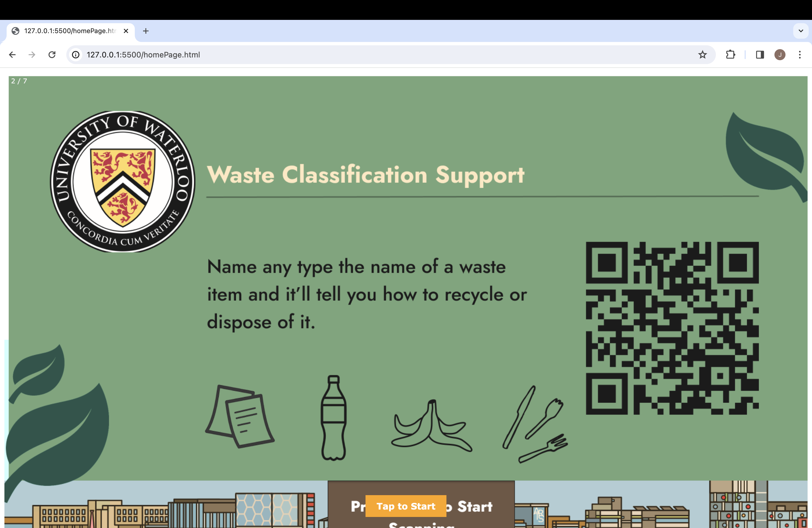Screen dimensions: 812x528
Task: Open Chrome three-dot menu
Action: (x=800, y=55)
